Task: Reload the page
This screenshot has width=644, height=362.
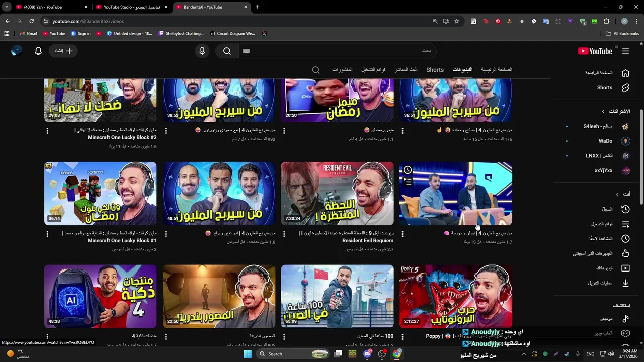Action: tap(31, 21)
